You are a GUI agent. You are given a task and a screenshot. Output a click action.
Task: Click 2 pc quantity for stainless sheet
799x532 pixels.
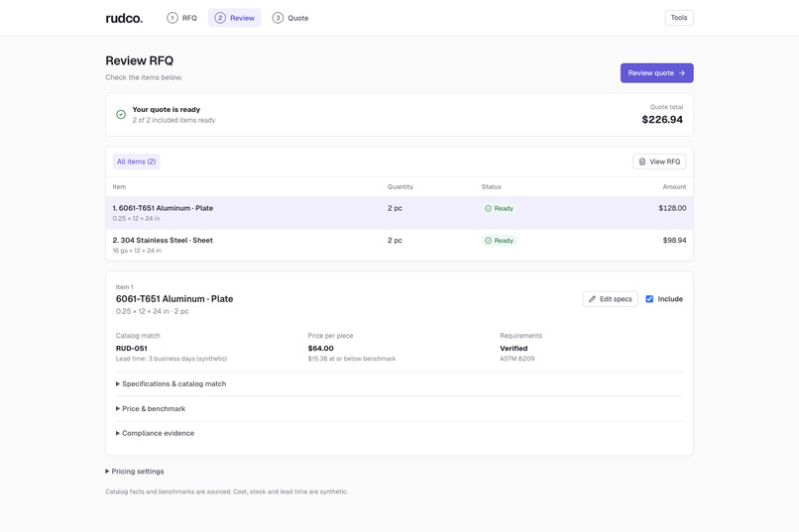[x=395, y=241]
